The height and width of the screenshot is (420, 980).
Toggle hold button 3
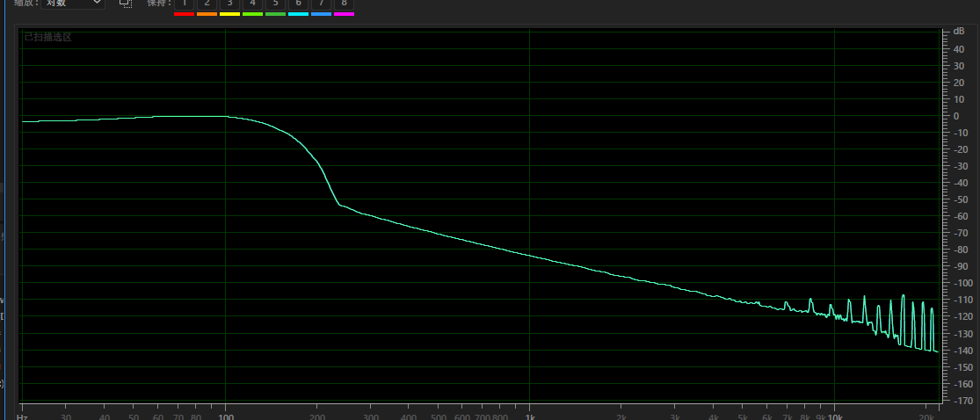[229, 4]
